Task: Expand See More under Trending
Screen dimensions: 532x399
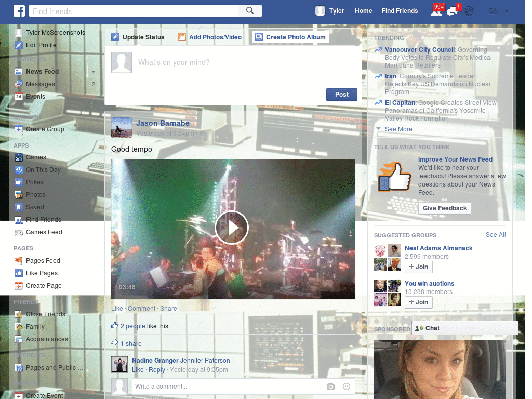Action: (x=398, y=129)
